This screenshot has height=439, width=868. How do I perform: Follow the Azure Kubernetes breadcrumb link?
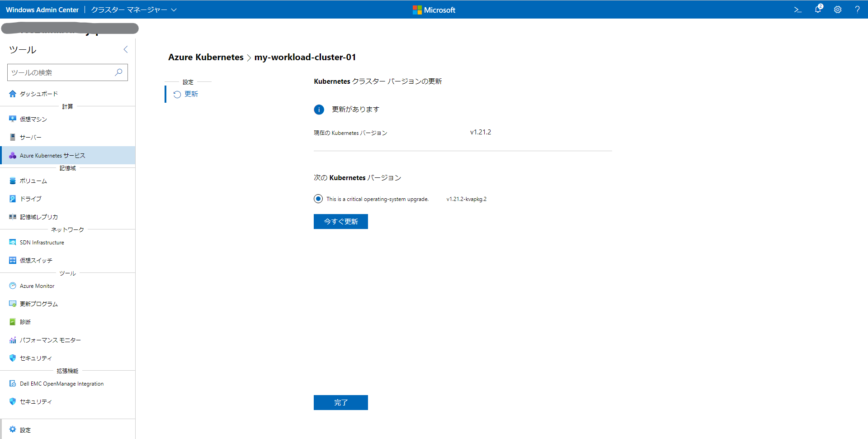206,57
